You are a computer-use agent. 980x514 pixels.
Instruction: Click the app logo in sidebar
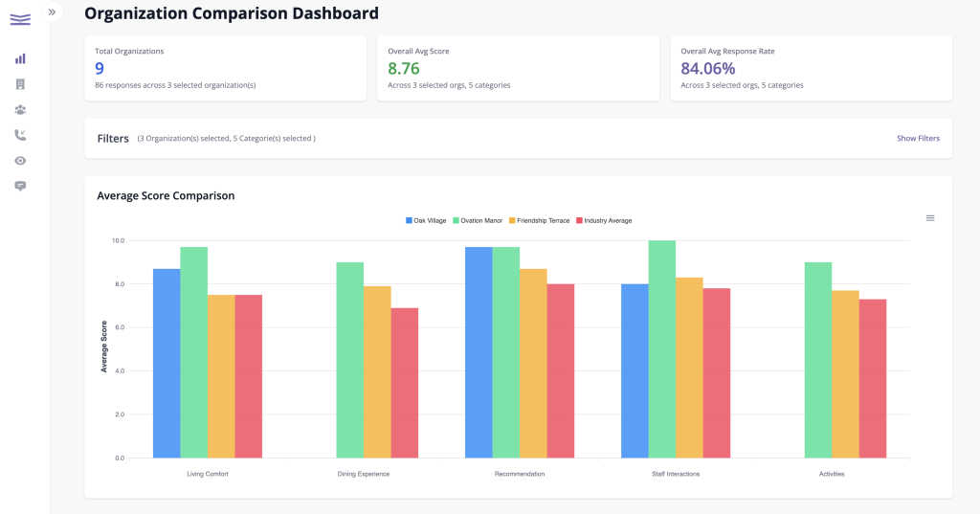20,18
